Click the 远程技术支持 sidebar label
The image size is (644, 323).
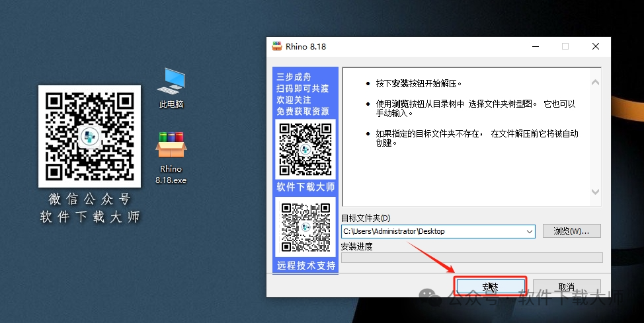(306, 266)
